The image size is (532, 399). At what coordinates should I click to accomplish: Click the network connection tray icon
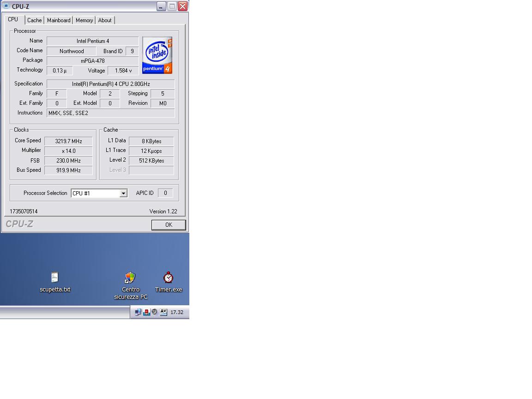pos(138,312)
